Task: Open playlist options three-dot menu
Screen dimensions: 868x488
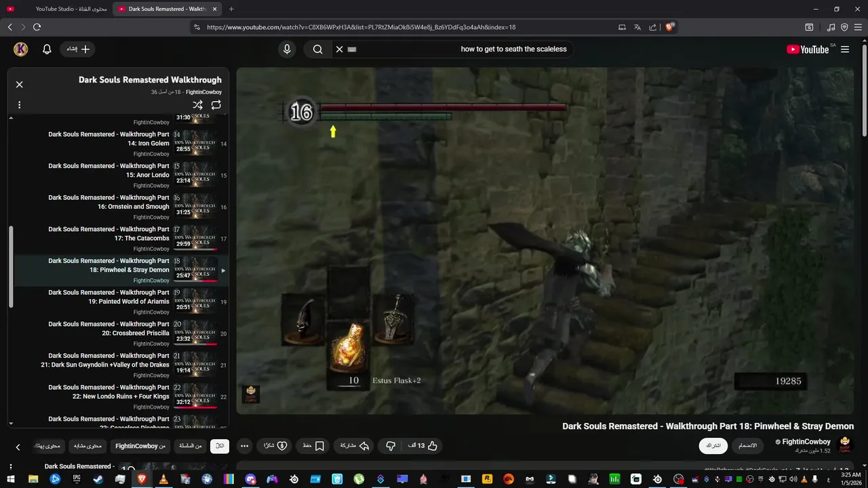Action: (x=19, y=105)
